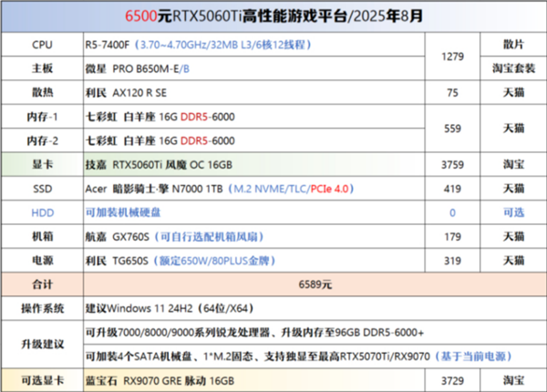
Task: Click the 微星 PRO B650M-E/B cell
Action: [254, 68]
